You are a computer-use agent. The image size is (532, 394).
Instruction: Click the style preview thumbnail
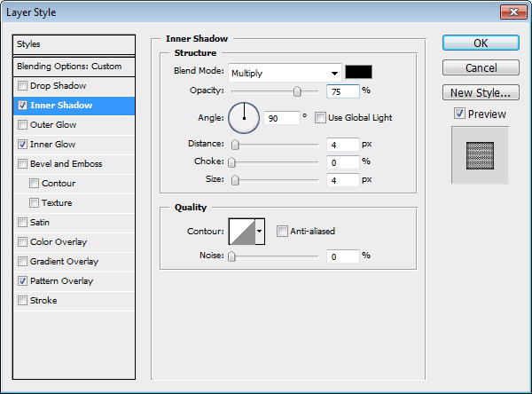click(480, 155)
